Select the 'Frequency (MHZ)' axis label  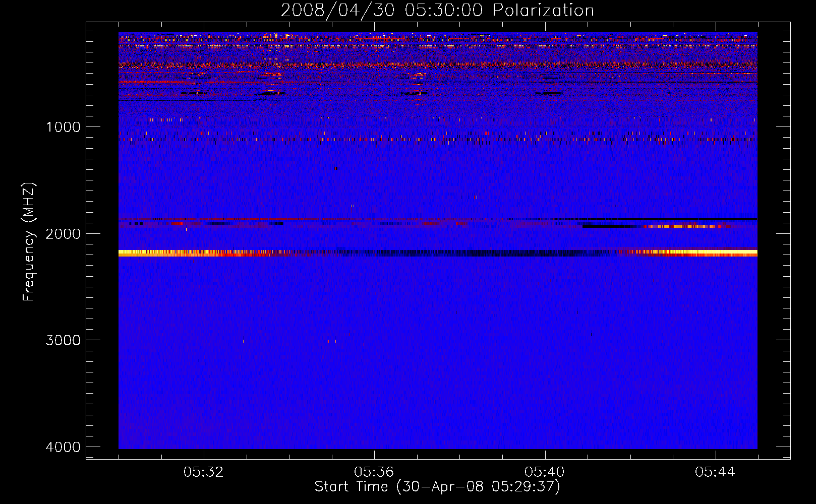tap(29, 241)
